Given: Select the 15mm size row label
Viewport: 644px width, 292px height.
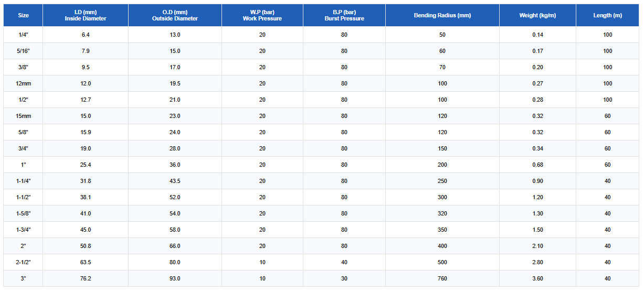Looking at the screenshot, I should [23, 116].
